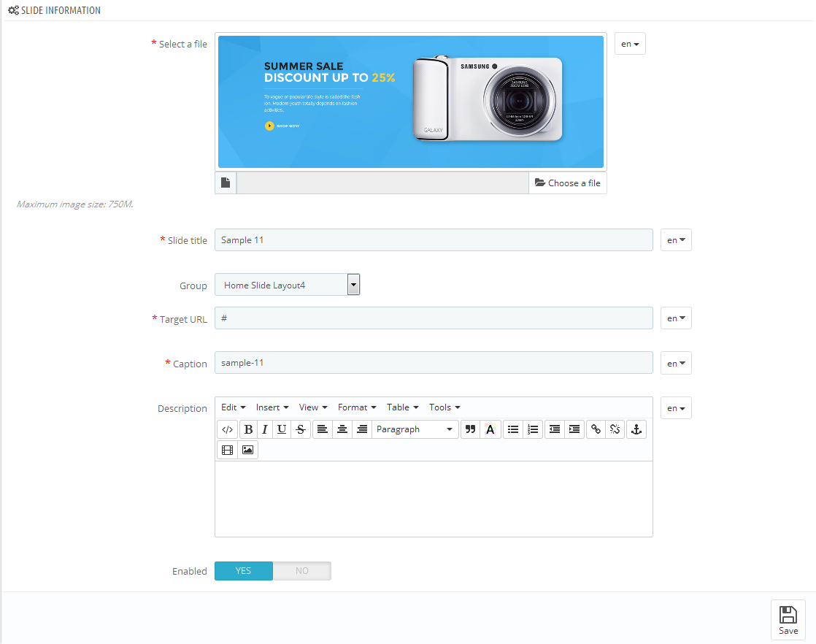Open Group dropdown Home Slide Layout4
The image size is (816, 644).
(288, 285)
